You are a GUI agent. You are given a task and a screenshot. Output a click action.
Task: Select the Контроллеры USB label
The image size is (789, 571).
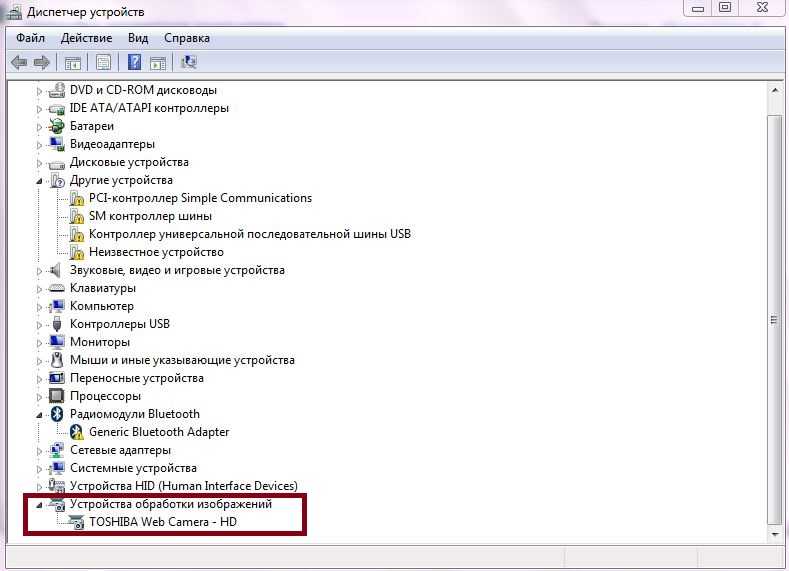pyautogui.click(x=120, y=324)
